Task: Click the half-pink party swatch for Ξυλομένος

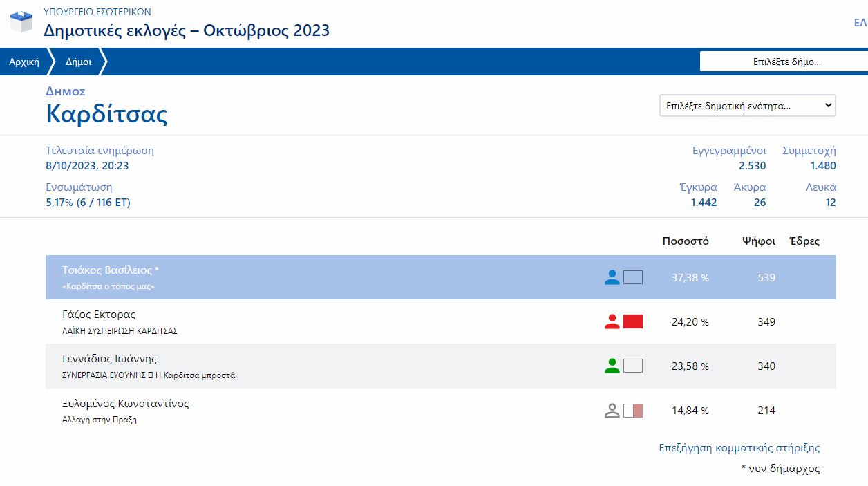Action: coord(633,411)
